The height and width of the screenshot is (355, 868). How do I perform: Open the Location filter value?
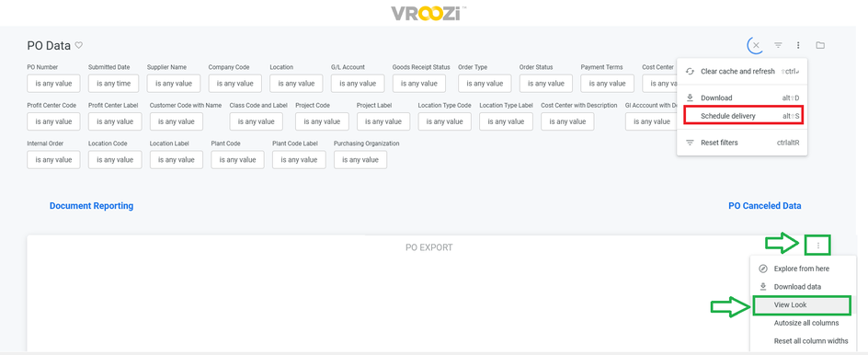[x=297, y=84]
